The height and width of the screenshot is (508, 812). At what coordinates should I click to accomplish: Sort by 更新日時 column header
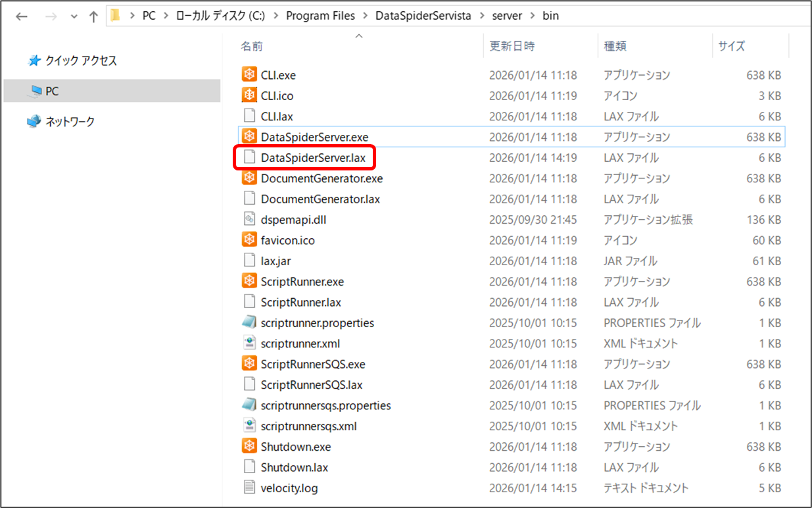tap(512, 46)
